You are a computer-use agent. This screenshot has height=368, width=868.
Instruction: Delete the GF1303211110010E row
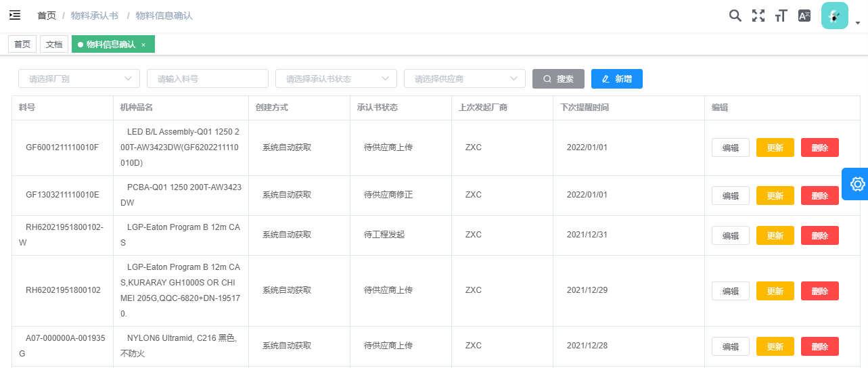[819, 195]
